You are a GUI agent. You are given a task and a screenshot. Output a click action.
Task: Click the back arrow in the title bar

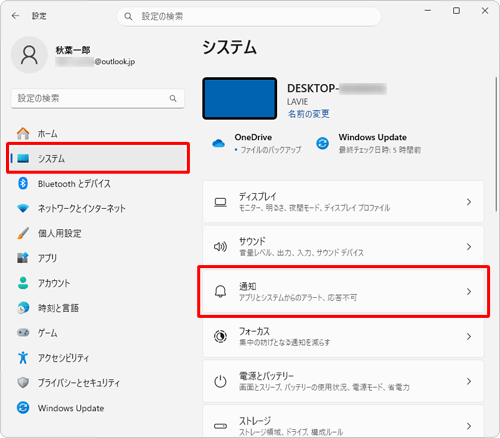[15, 16]
